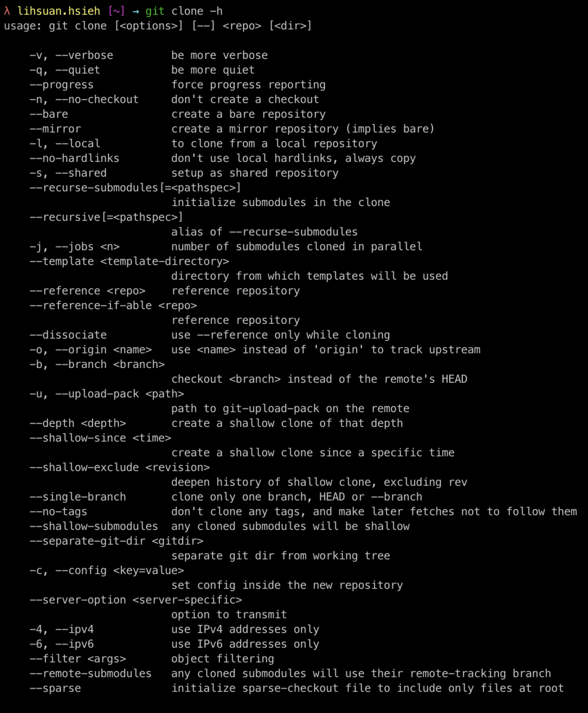Click the tilde directory indicator in brackets
The height and width of the screenshot is (713, 588).
[117, 11]
